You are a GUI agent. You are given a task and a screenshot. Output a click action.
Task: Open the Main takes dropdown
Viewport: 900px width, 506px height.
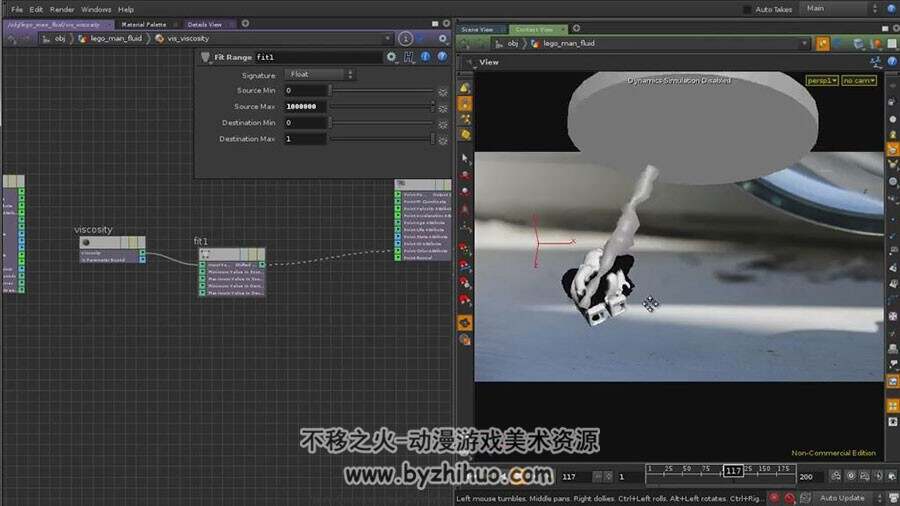click(841, 9)
